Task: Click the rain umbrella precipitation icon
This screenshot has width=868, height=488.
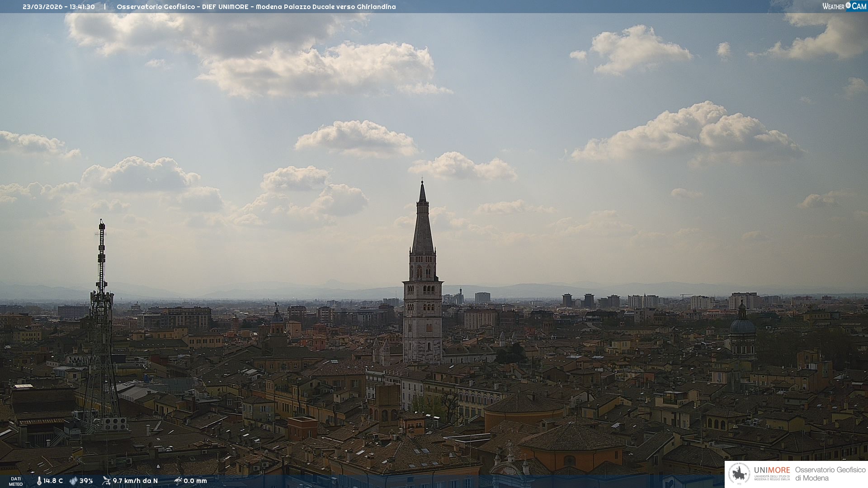Action: (x=178, y=481)
